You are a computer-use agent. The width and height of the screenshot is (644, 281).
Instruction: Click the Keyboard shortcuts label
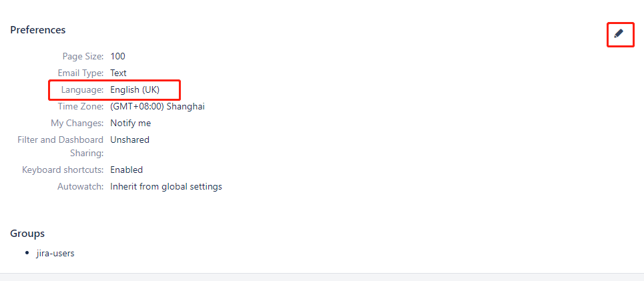pos(63,170)
